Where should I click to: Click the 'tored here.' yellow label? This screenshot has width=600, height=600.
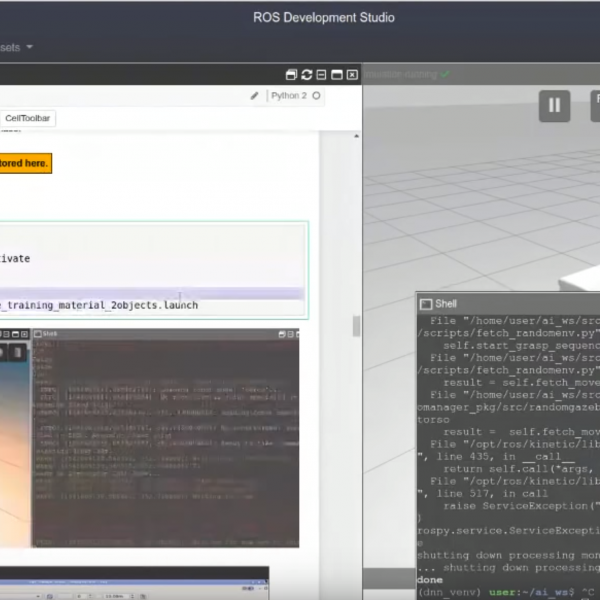click(25, 163)
